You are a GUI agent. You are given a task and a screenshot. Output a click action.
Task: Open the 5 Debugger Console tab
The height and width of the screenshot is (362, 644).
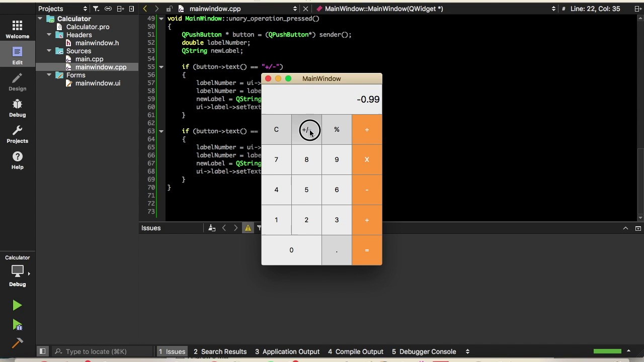tap(424, 351)
